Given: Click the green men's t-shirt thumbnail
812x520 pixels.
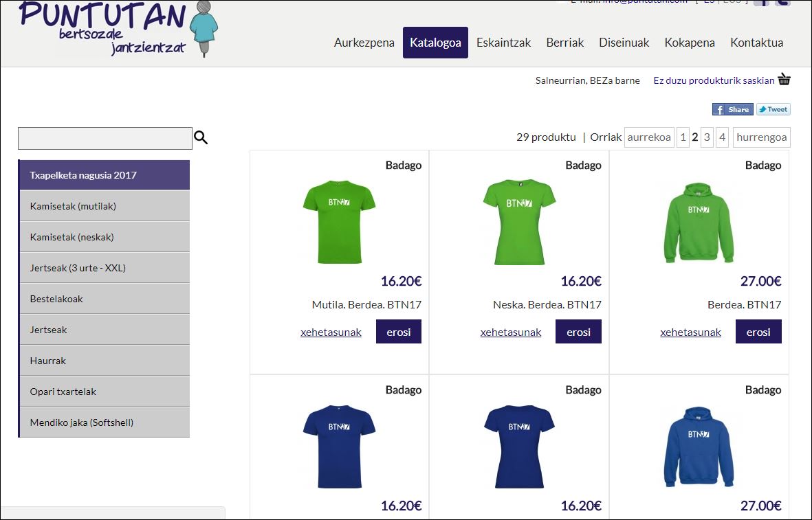Looking at the screenshot, I should (x=339, y=222).
